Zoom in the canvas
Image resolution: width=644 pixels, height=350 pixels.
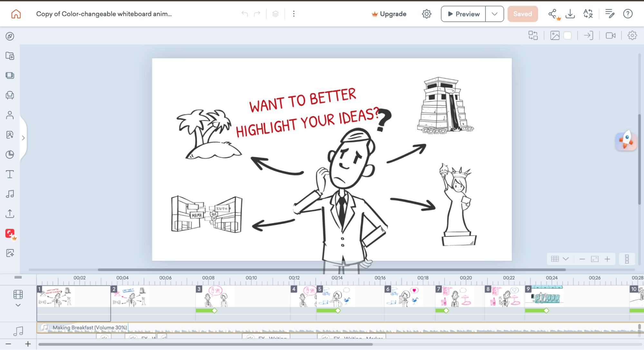pos(607,259)
